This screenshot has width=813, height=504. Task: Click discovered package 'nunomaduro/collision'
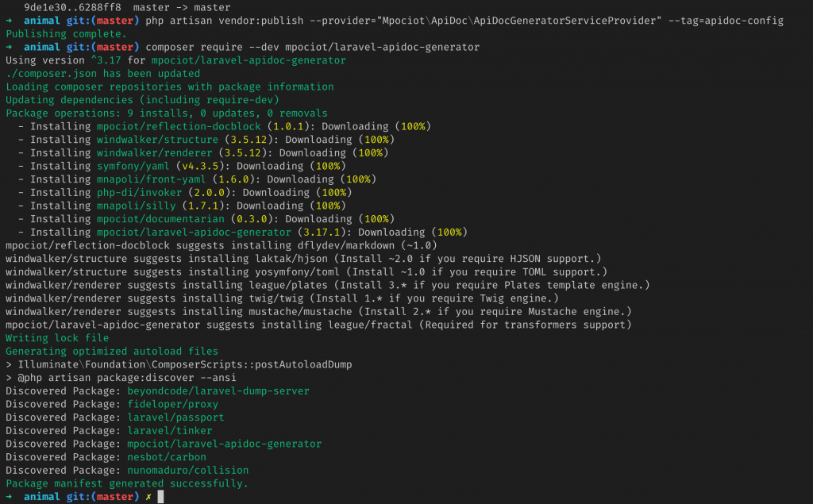pos(187,471)
